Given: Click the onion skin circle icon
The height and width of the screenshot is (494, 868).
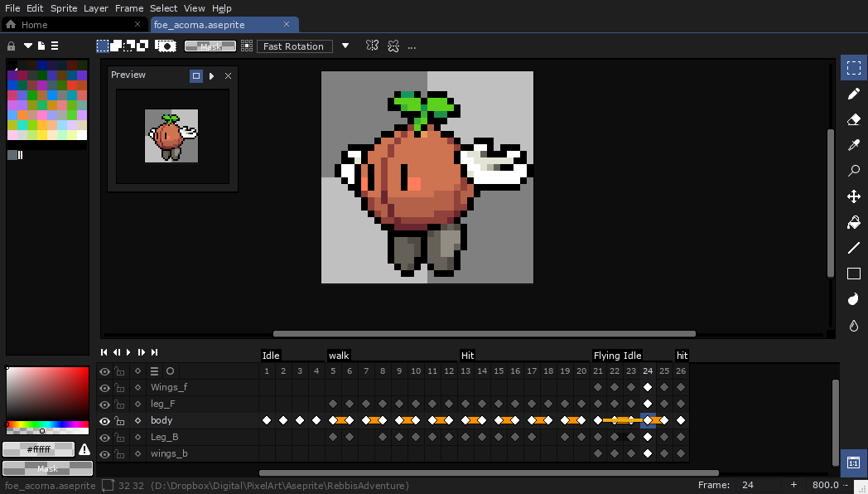Looking at the screenshot, I should (170, 371).
